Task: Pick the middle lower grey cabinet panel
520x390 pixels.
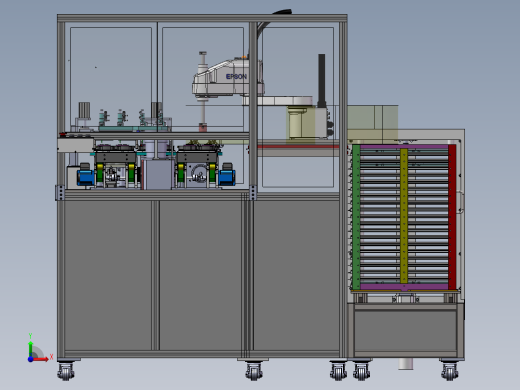Action: tap(200, 275)
